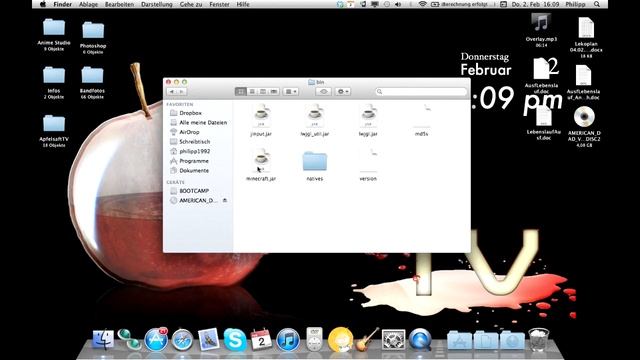Open the gear action menu in Finder
640x360 pixels.
point(343,91)
